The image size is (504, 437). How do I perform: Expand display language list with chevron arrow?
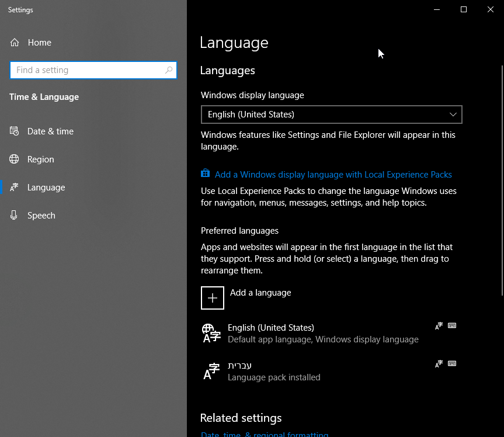coord(453,115)
